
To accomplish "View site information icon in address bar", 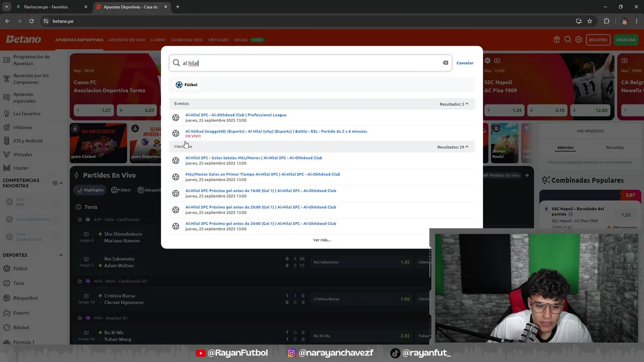I will coord(46,21).
